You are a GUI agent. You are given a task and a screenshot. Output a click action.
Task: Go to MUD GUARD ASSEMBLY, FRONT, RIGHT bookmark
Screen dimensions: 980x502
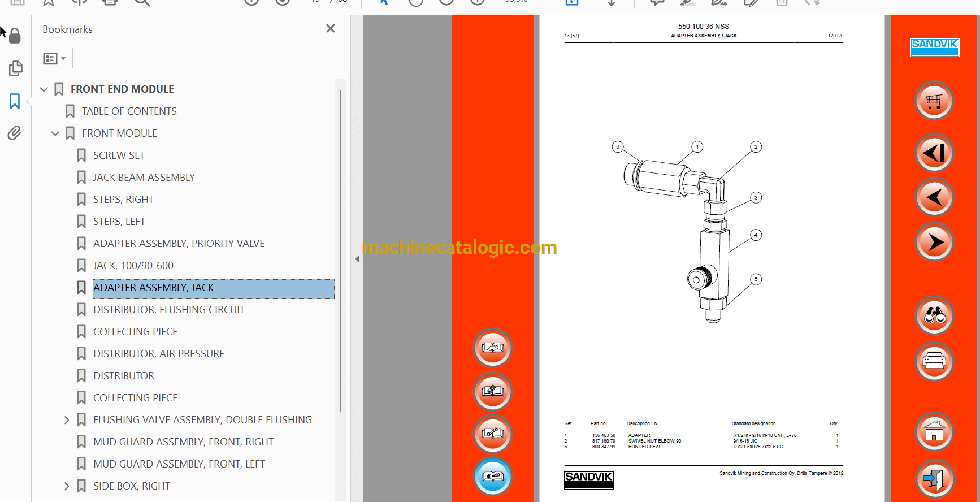[x=183, y=442]
